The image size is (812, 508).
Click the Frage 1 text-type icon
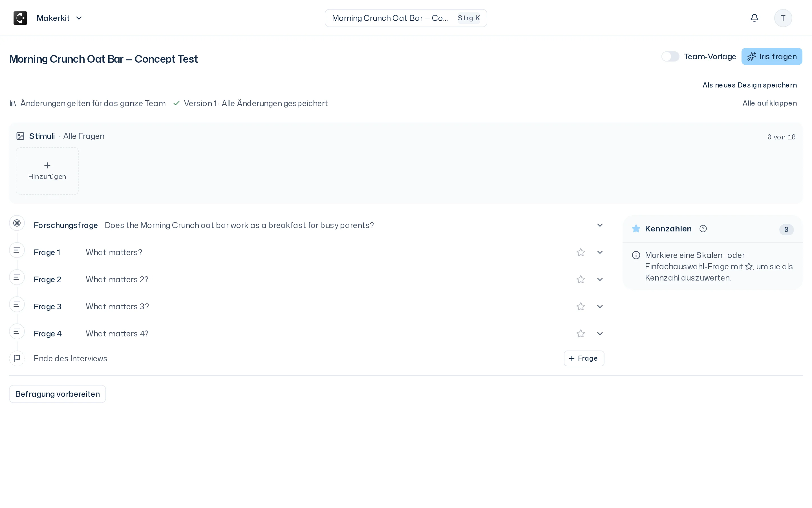tap(17, 250)
